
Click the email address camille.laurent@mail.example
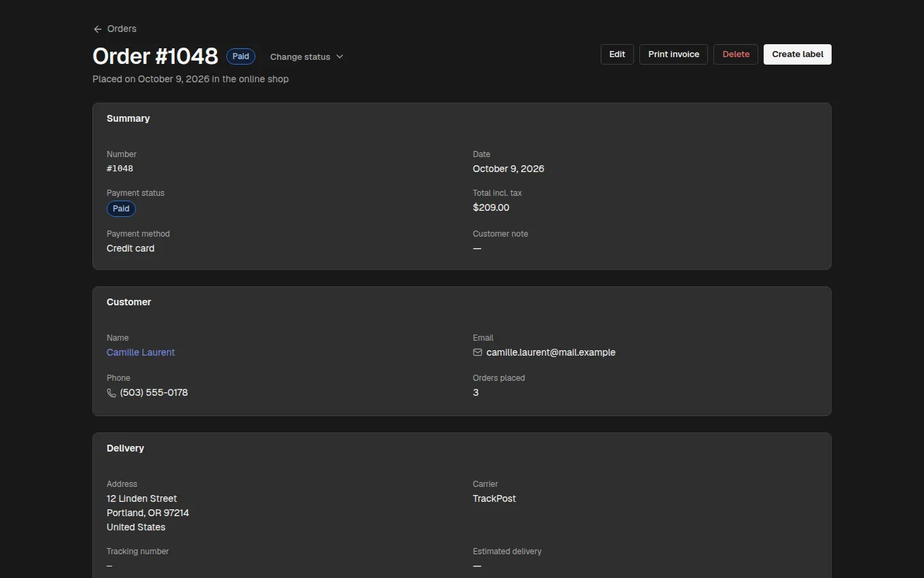[551, 352]
